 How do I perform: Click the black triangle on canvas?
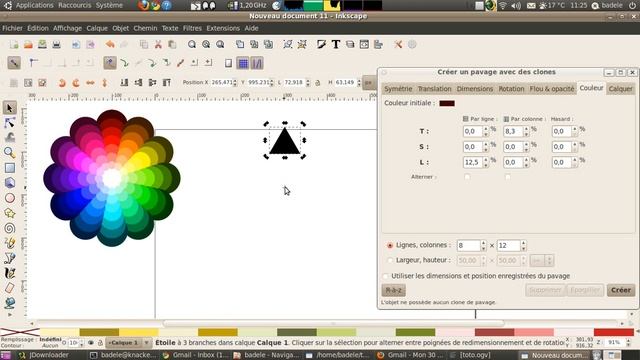(x=284, y=142)
